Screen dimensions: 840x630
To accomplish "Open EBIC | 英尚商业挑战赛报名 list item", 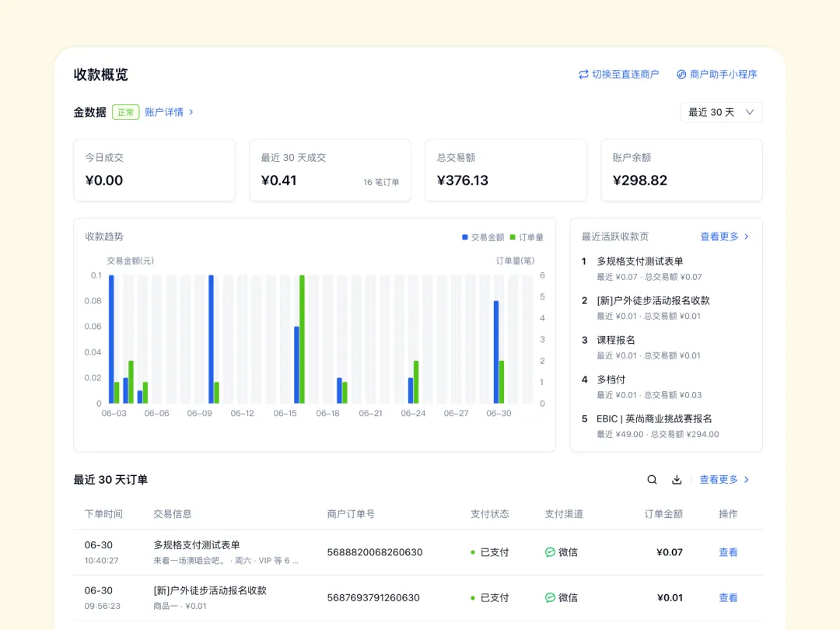I will [654, 419].
